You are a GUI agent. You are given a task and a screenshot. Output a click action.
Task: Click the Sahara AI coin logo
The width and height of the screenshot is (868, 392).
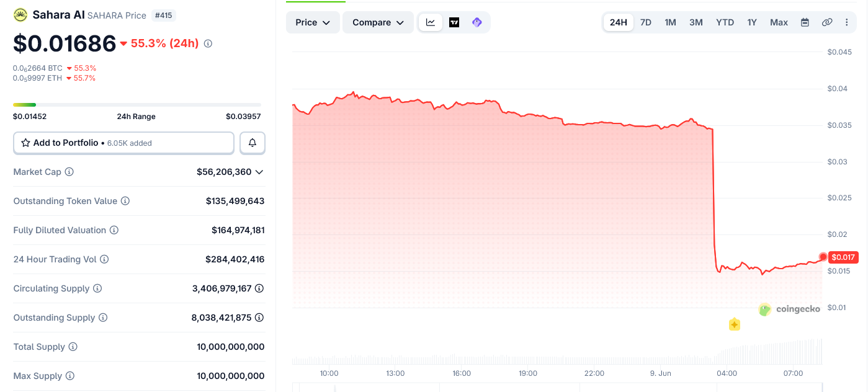pos(20,15)
